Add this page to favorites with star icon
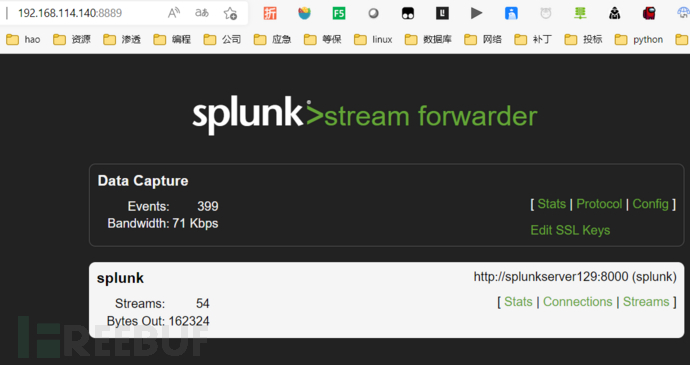Viewport: 690px width, 365px height. [x=230, y=13]
